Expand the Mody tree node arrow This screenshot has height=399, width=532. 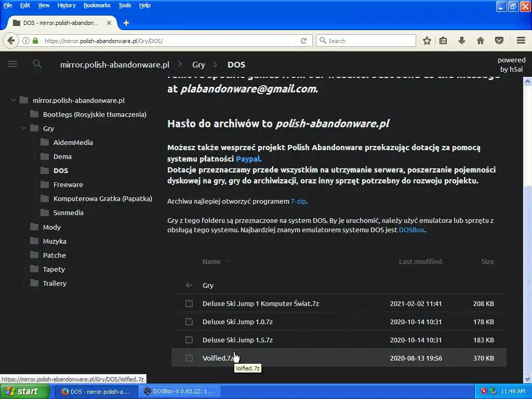point(24,227)
